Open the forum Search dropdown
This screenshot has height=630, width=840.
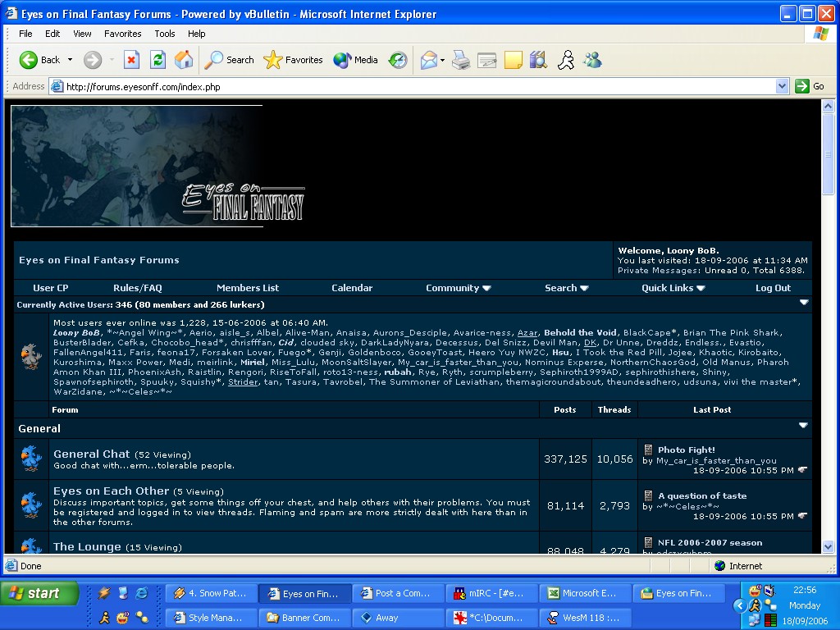tap(566, 288)
